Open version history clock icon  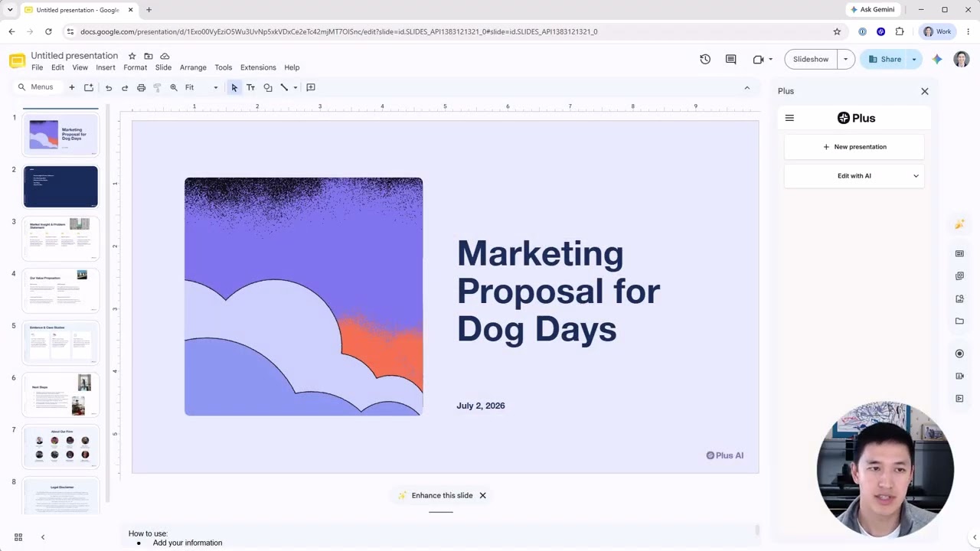tap(705, 59)
